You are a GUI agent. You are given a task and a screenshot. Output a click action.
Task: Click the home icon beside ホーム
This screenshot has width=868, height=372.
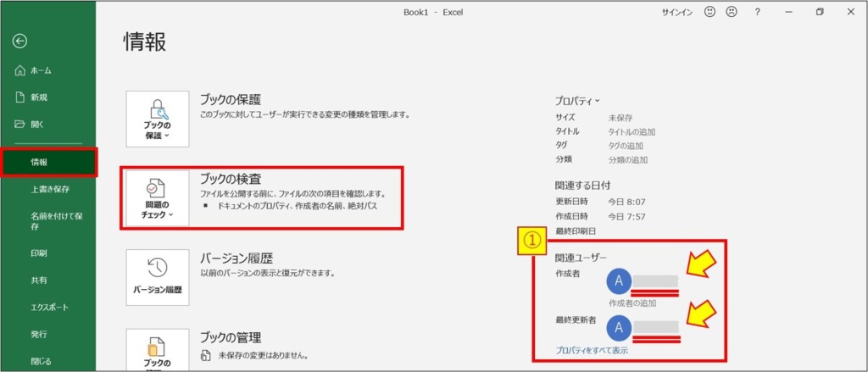point(20,70)
